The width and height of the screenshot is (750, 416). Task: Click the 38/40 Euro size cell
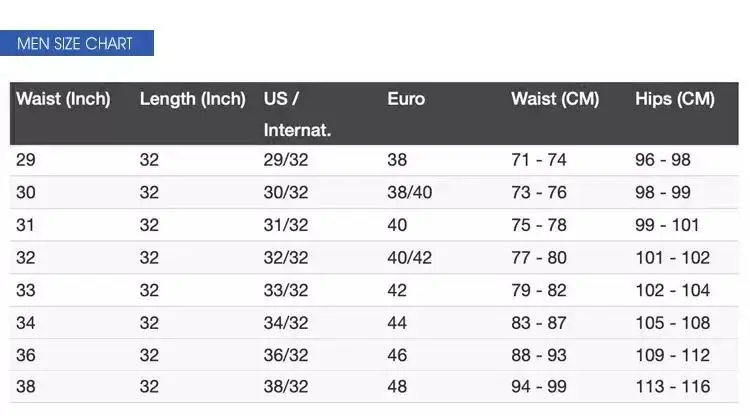[x=410, y=193]
